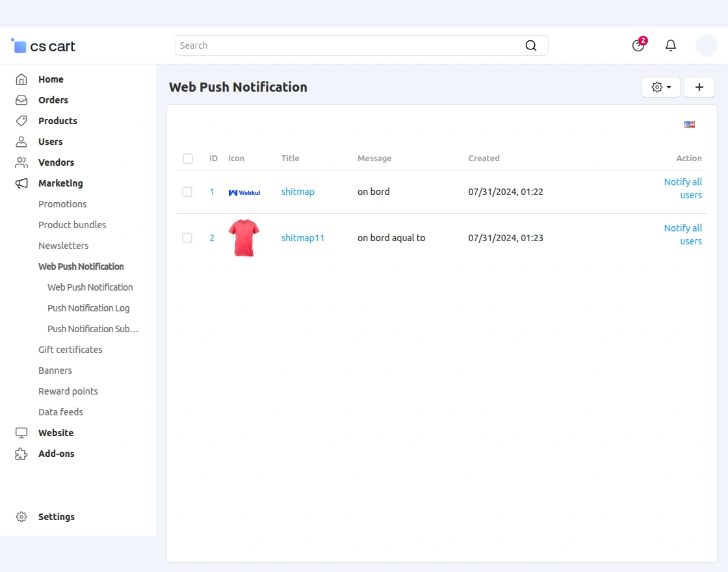Open Products menu item
Image resolution: width=728 pixels, height=572 pixels.
tap(58, 121)
